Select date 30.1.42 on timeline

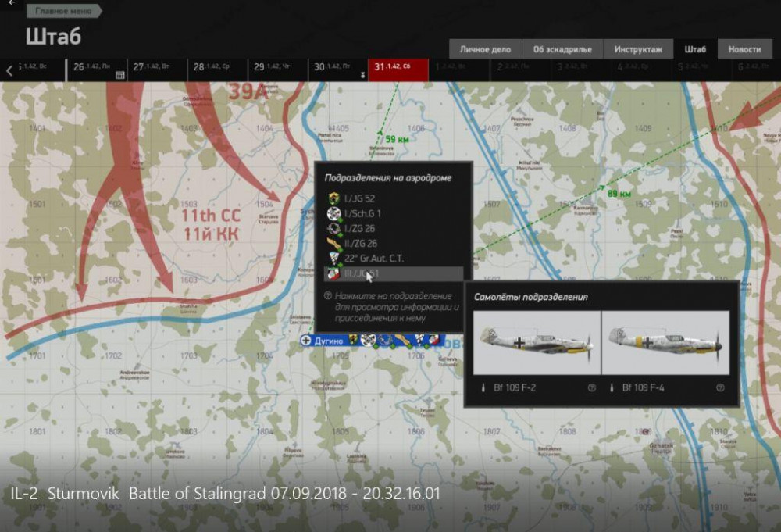(337, 70)
